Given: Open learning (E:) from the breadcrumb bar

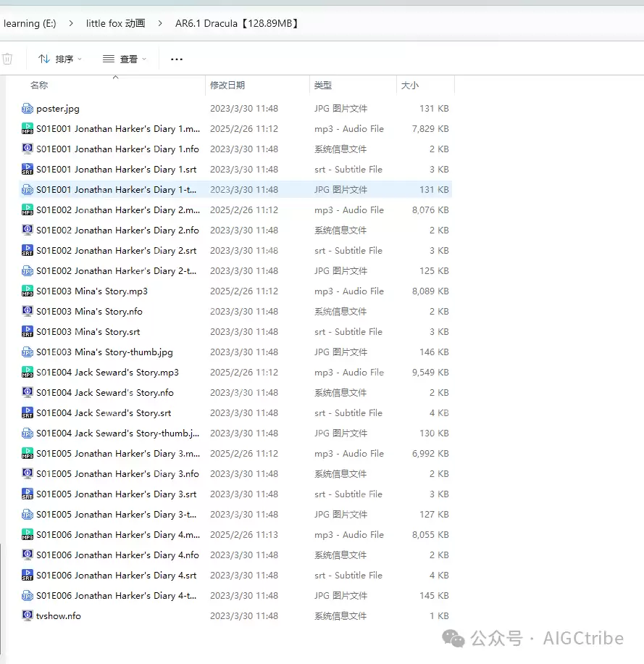Looking at the screenshot, I should pos(30,22).
